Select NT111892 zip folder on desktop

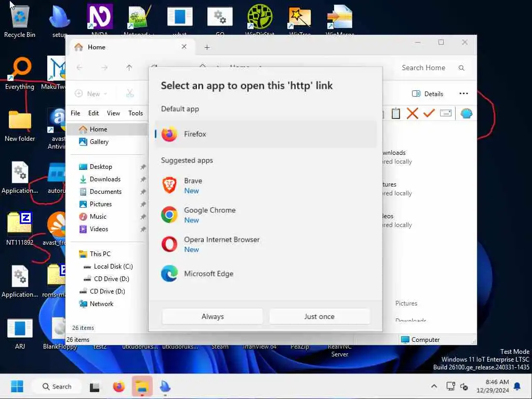(x=20, y=229)
